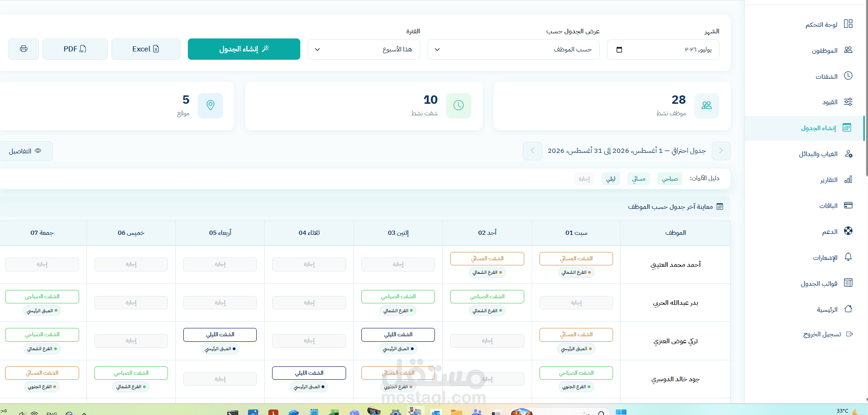The height and width of the screenshot is (415, 868).
Task: Click the active shifts clock icon tile
Action: pos(459,106)
